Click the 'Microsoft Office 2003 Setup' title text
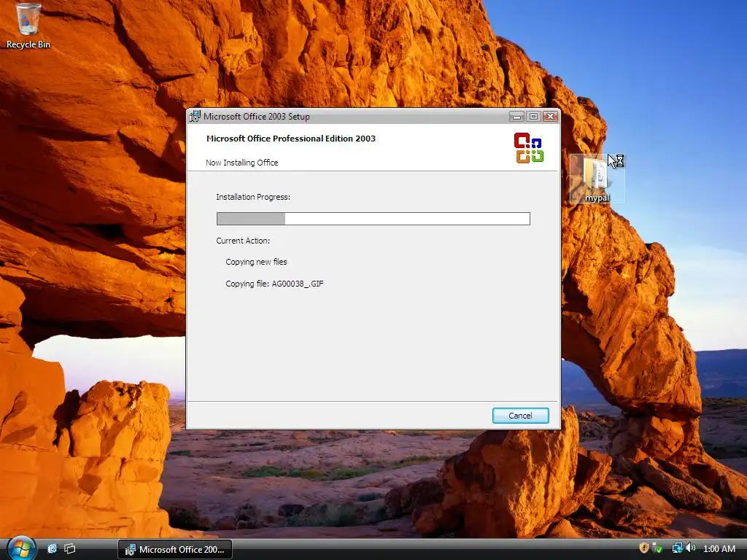The width and height of the screenshot is (747, 560). coord(256,117)
